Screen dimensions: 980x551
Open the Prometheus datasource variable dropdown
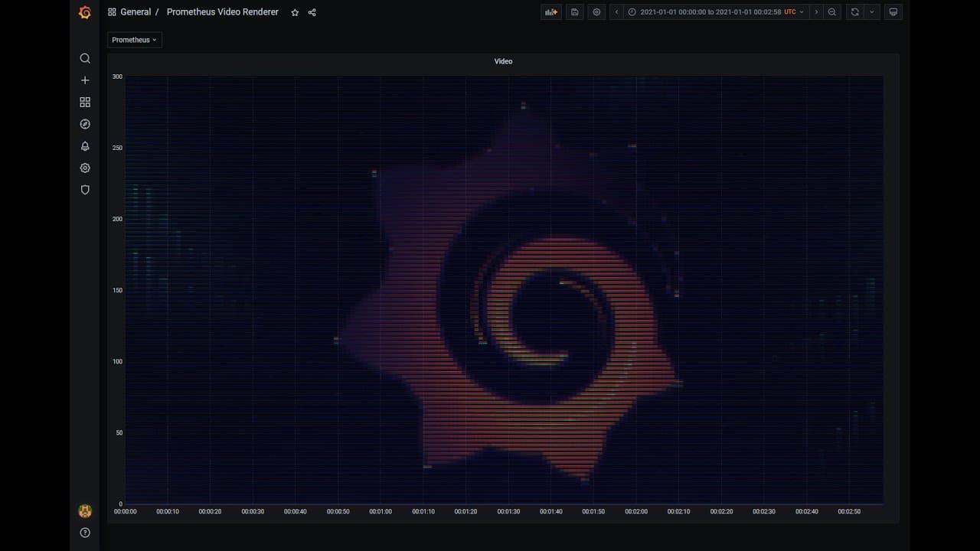pos(135,40)
